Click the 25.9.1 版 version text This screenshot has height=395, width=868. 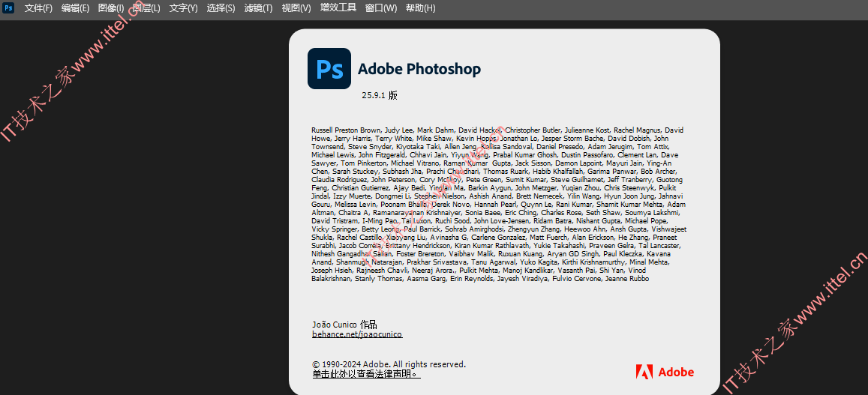pyautogui.click(x=379, y=95)
